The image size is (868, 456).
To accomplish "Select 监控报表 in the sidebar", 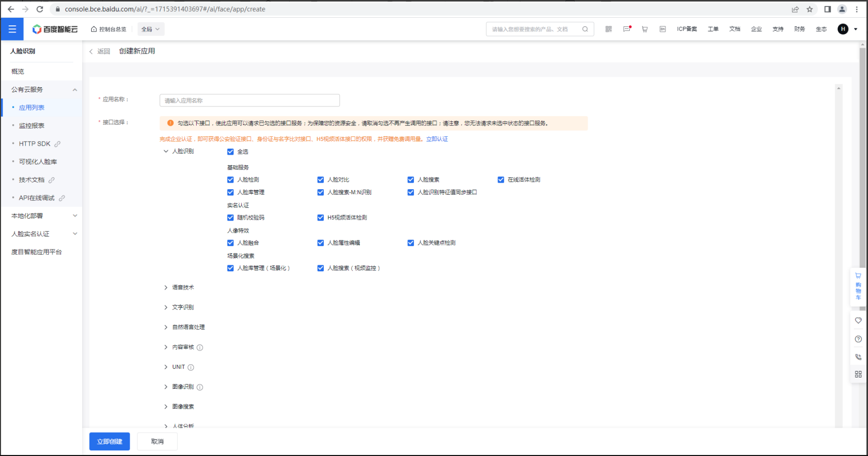I will click(x=31, y=126).
